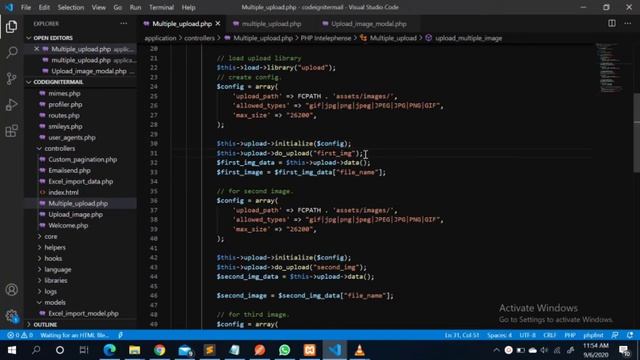
Task: Click the feedback icon in status bar
Action: click(x=615, y=335)
